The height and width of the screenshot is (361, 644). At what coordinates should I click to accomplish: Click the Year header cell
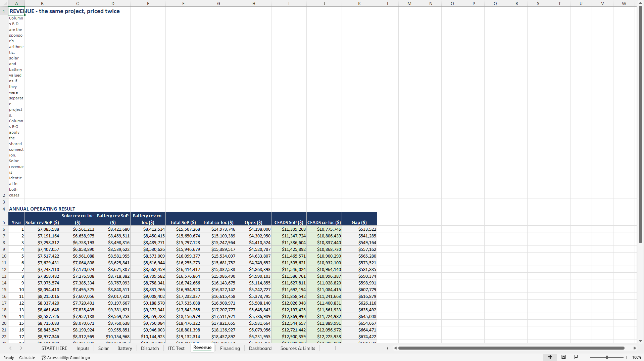[16, 219]
